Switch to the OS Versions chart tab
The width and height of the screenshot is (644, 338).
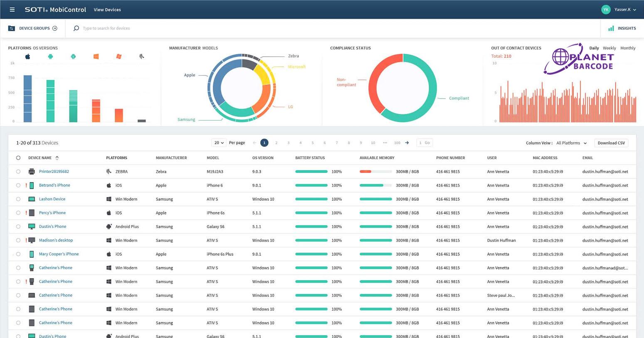point(45,48)
